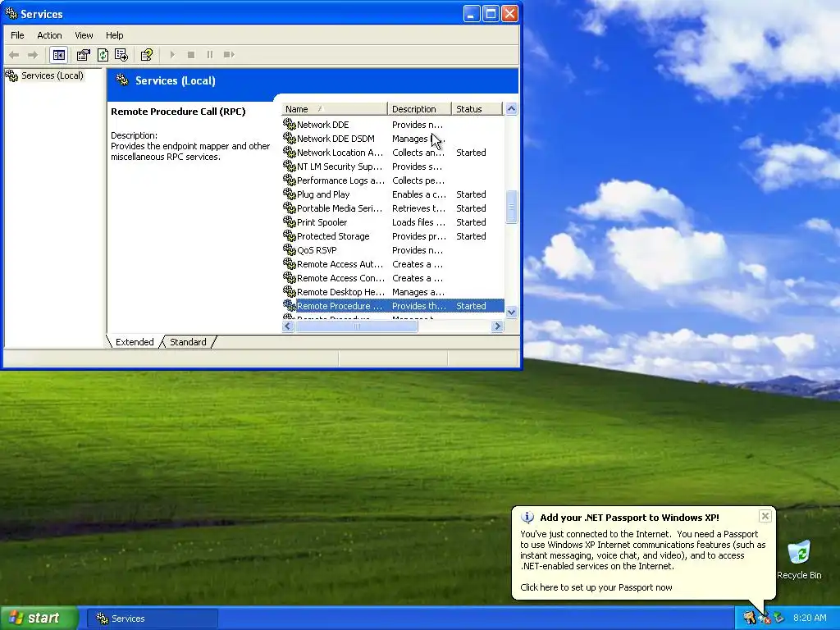Open the Action menu
This screenshot has height=630, width=840.
(x=49, y=35)
